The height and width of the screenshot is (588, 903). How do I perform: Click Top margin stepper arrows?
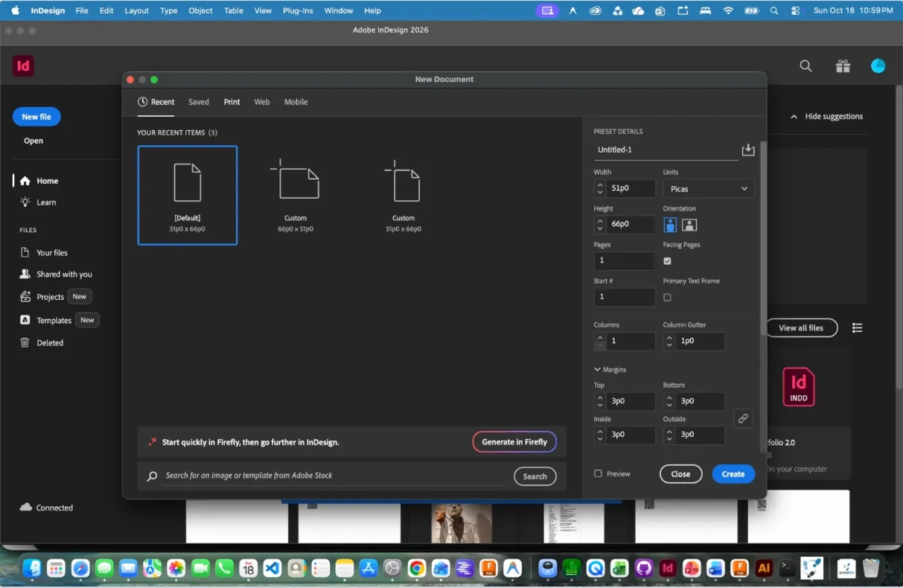pos(600,401)
